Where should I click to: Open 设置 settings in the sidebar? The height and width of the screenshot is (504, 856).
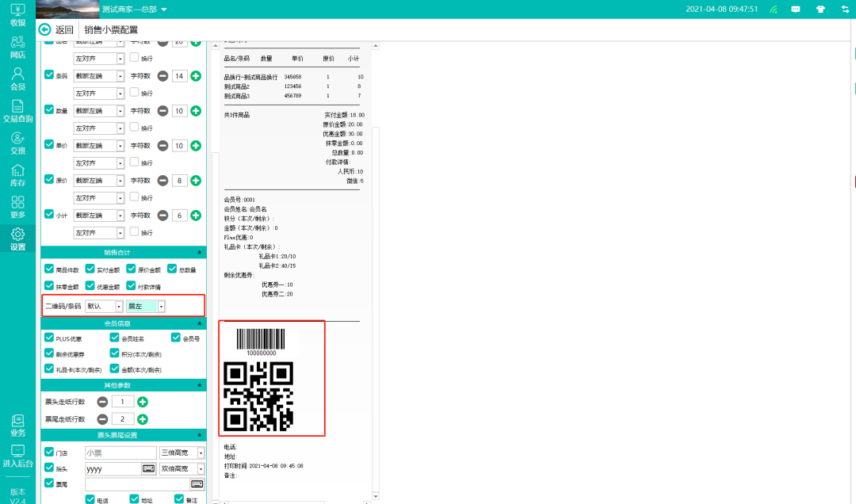pyautogui.click(x=17, y=239)
